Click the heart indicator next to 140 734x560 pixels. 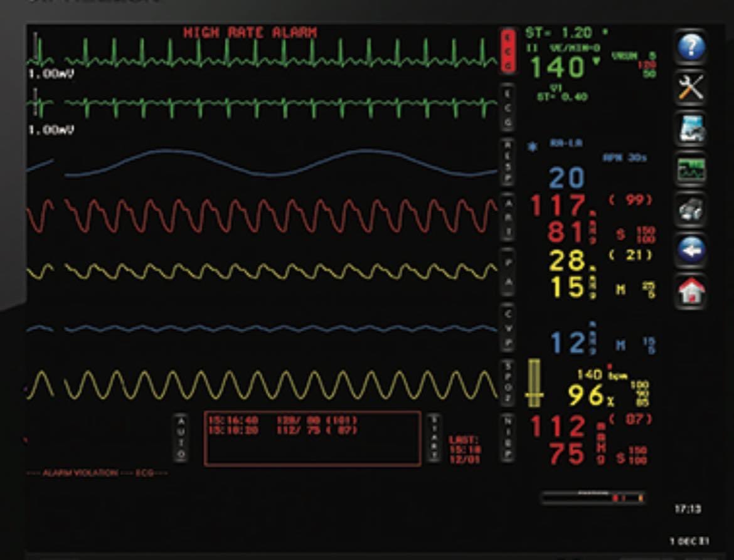click(x=597, y=61)
